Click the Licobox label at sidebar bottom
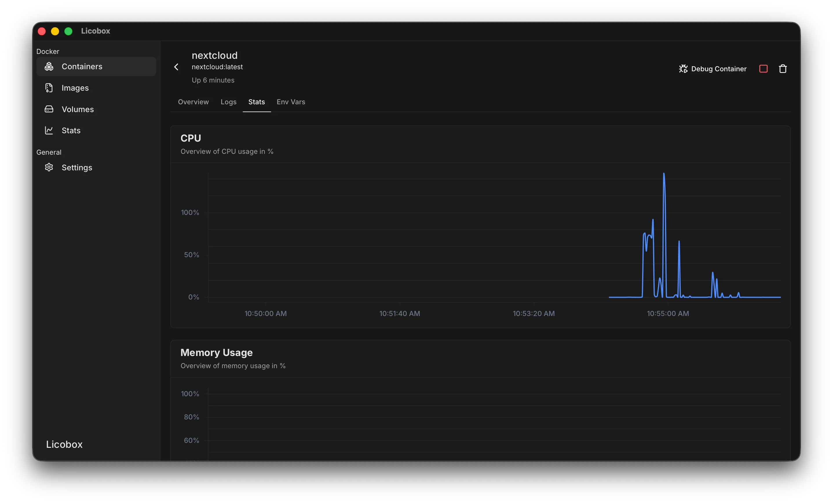Screen dimensions: 833x504 [x=64, y=444]
